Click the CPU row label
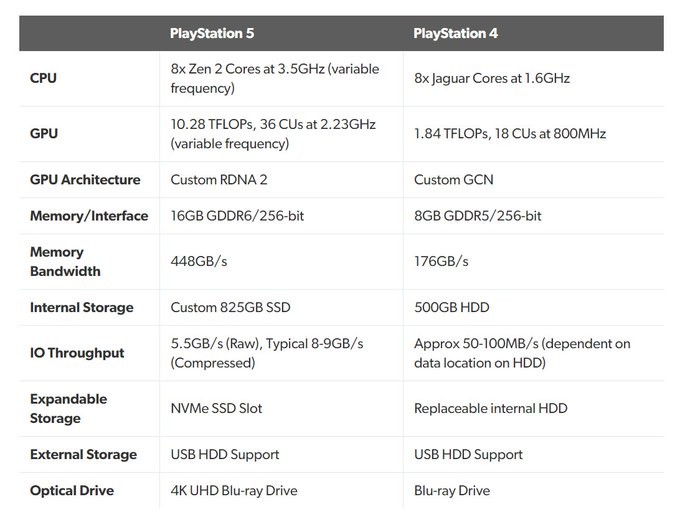Screen dimensions: 680x527 [x=44, y=78]
